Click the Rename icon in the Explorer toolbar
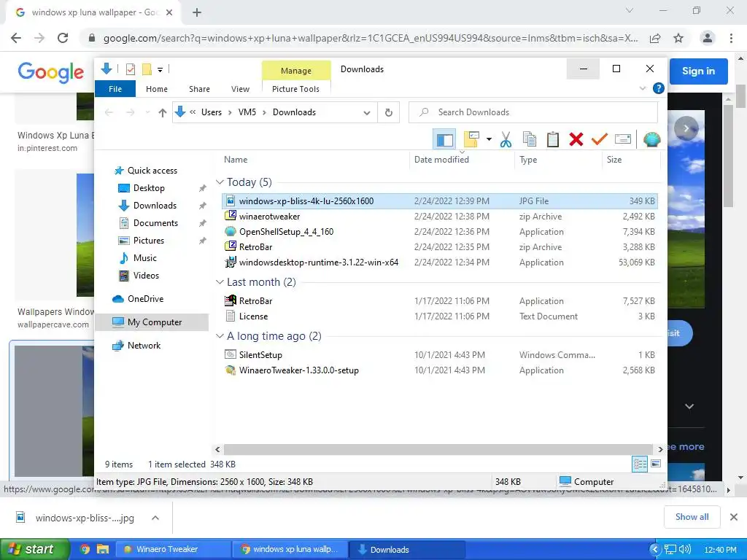Image resolution: width=747 pixels, height=560 pixels. click(x=623, y=139)
